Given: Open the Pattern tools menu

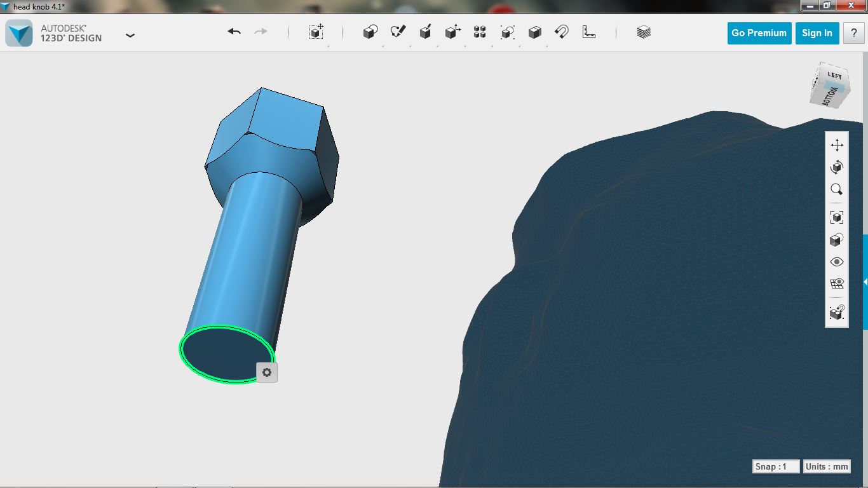Looking at the screenshot, I should 480,32.
